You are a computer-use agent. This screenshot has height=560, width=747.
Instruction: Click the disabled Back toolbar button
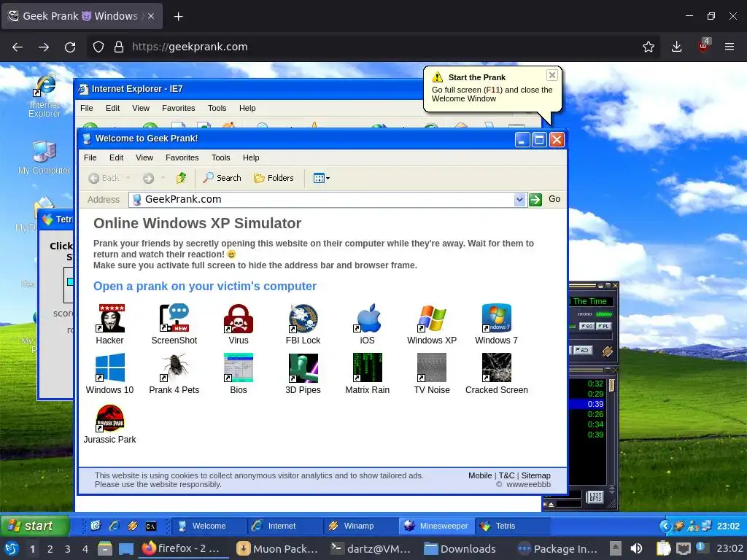pyautogui.click(x=104, y=178)
